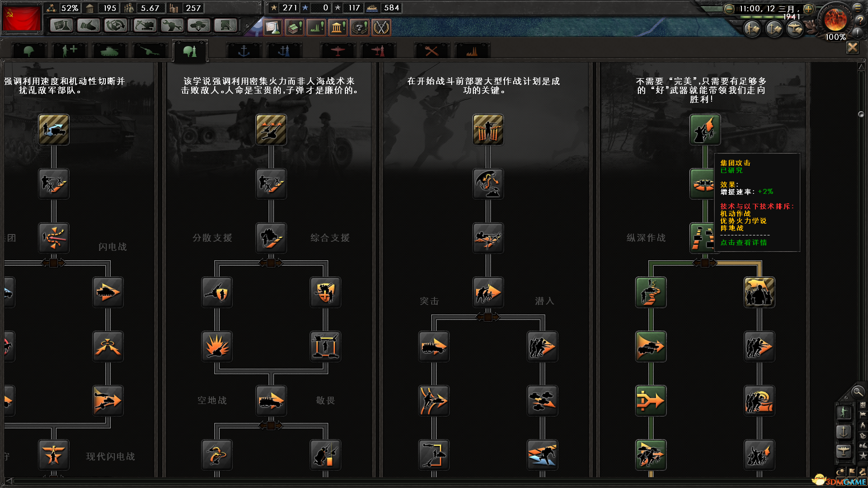Select the 闪电战 blitzkrieg tank doctrine icon

(108, 292)
